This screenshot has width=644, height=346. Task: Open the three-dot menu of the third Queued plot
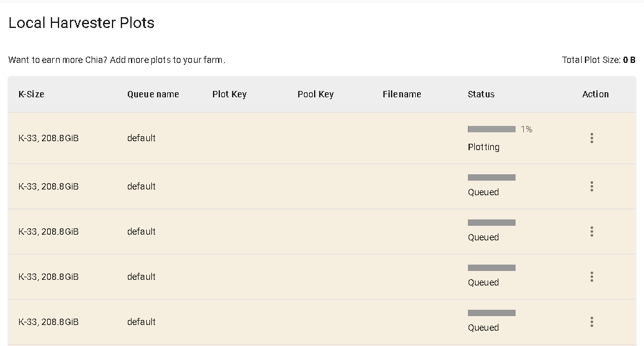(591, 277)
